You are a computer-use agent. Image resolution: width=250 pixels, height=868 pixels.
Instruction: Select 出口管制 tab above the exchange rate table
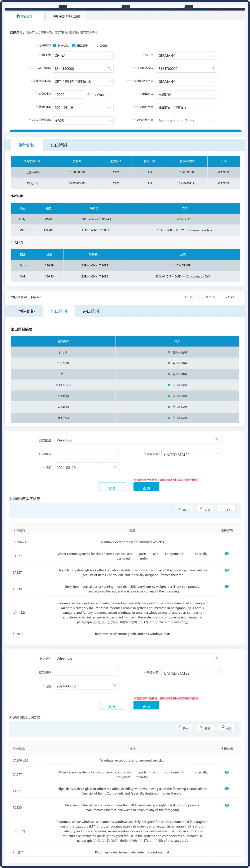(59, 145)
